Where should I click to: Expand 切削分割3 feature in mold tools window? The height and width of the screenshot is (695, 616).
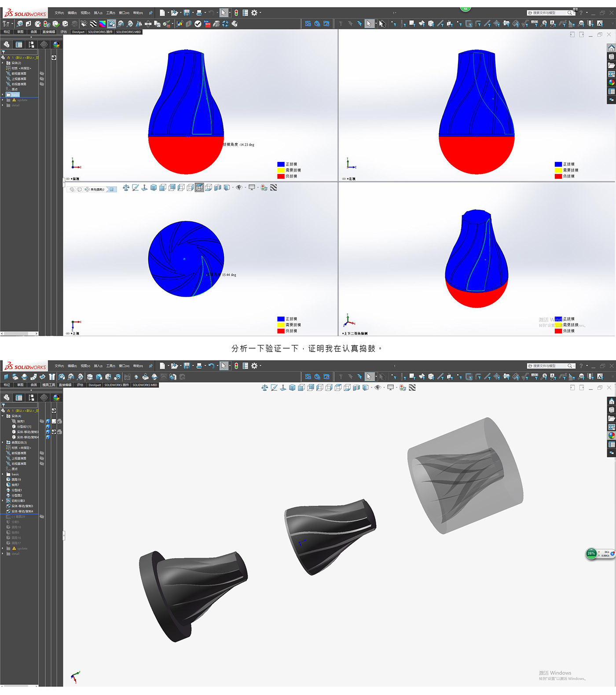point(3,500)
